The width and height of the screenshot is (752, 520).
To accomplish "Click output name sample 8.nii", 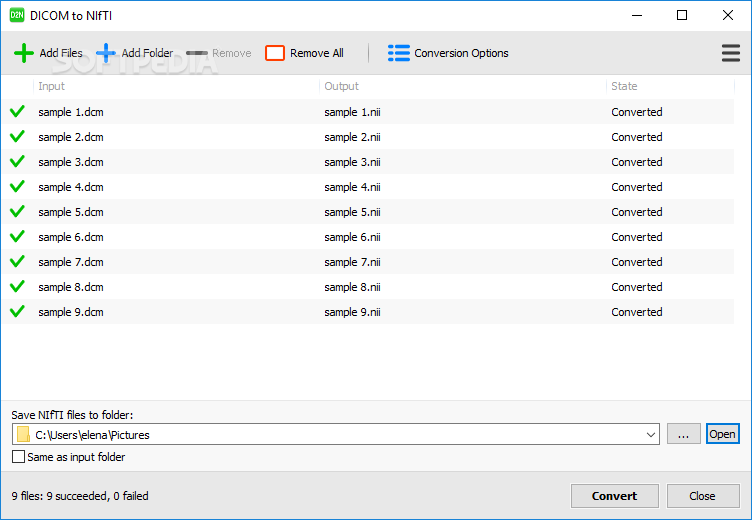I will (352, 287).
